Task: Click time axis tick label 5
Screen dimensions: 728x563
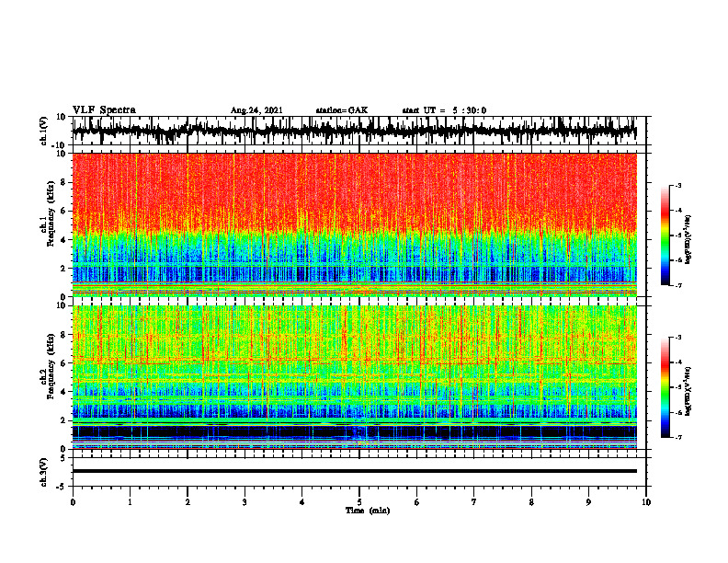Action: click(359, 502)
